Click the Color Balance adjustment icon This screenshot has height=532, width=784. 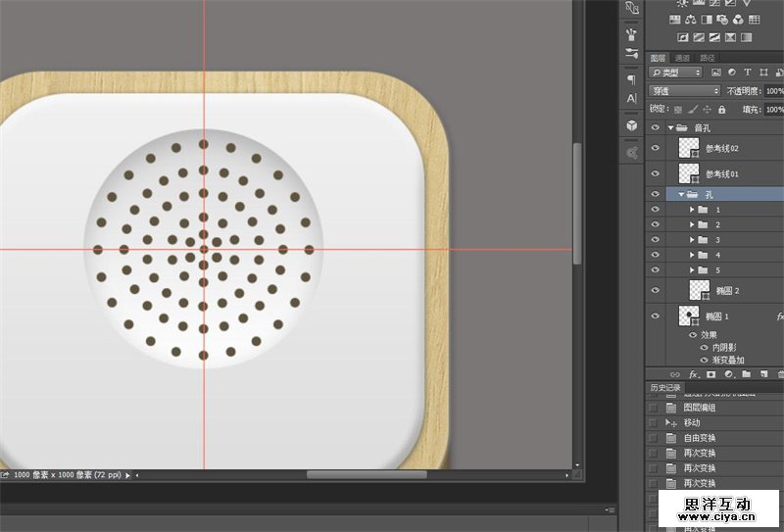(x=691, y=20)
